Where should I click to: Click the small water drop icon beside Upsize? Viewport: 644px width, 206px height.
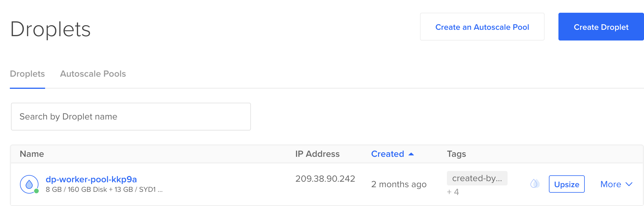(534, 184)
